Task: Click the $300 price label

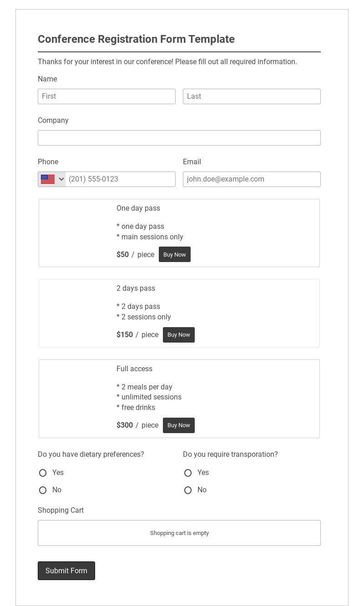Action: pos(125,425)
